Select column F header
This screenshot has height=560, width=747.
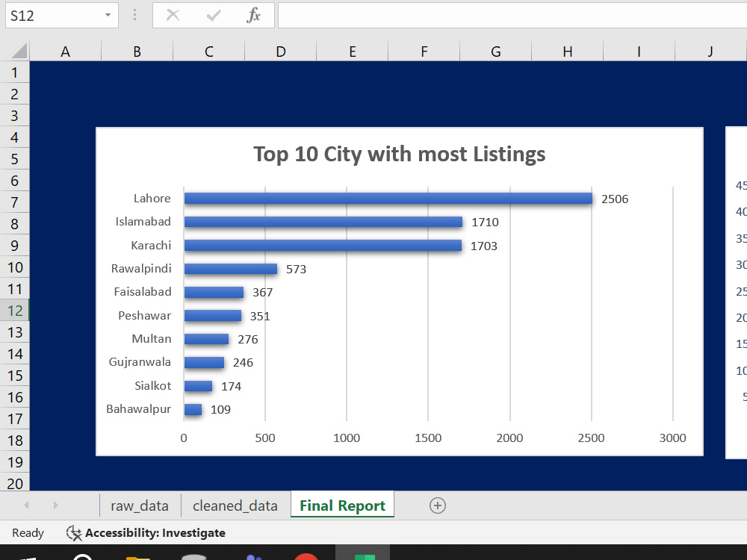424,52
